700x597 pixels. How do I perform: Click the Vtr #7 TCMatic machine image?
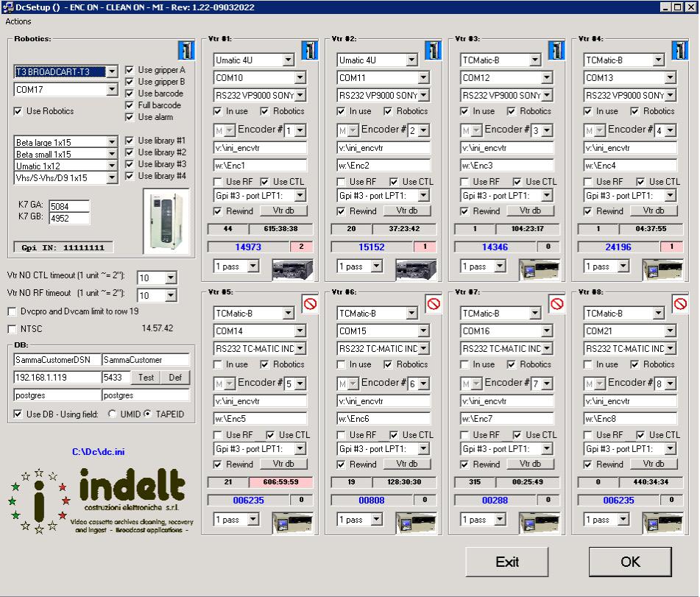[540, 523]
